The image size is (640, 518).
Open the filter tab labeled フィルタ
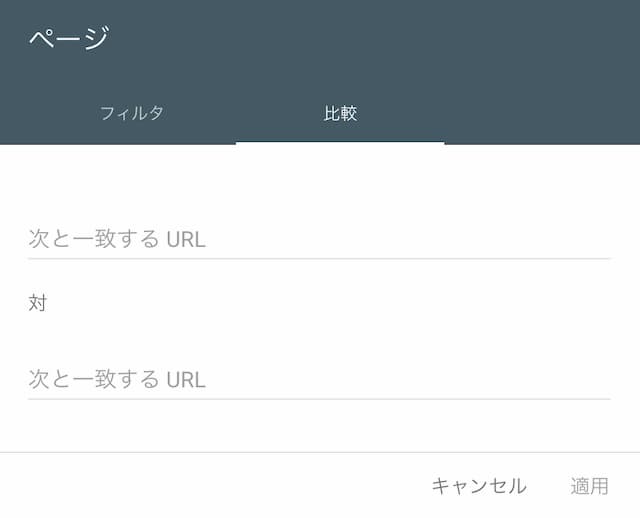click(131, 113)
